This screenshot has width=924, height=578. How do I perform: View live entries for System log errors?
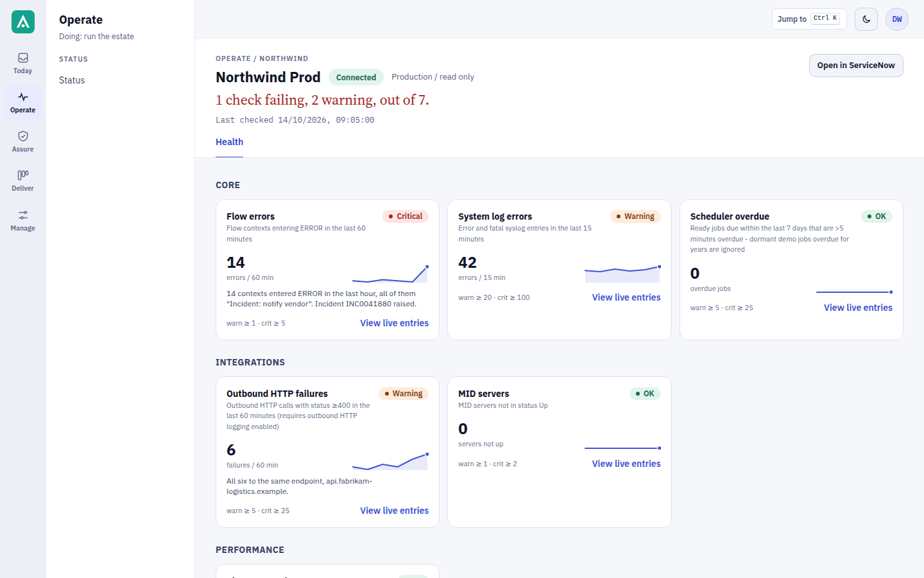pos(626,297)
